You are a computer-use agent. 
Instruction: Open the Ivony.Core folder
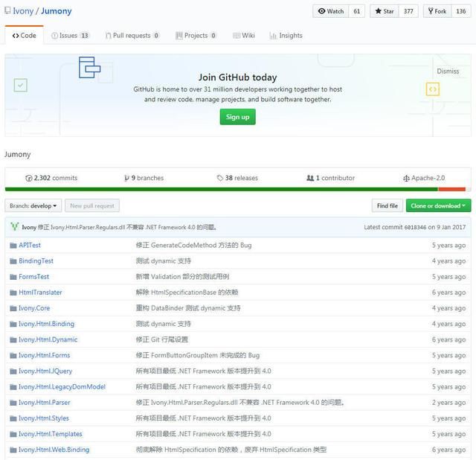pyautogui.click(x=34, y=308)
